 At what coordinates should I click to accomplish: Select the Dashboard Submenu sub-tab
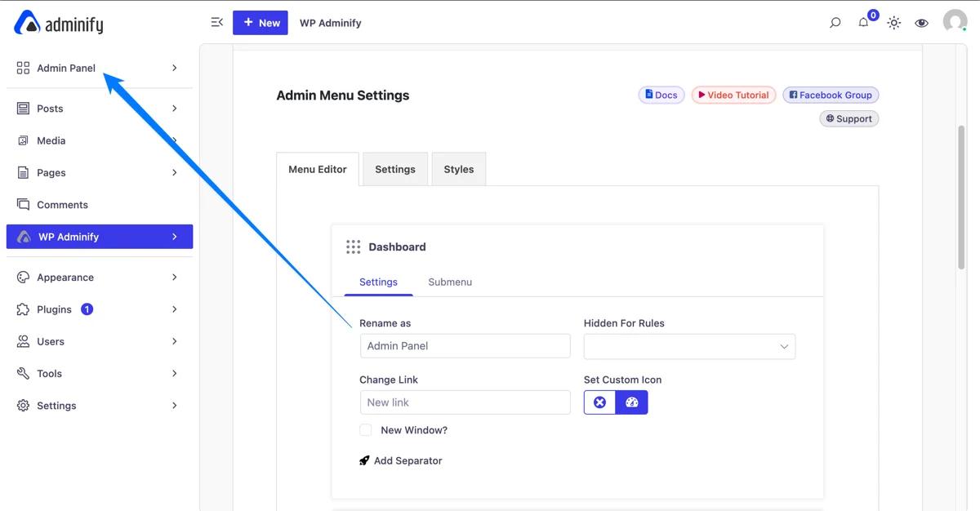pyautogui.click(x=450, y=282)
